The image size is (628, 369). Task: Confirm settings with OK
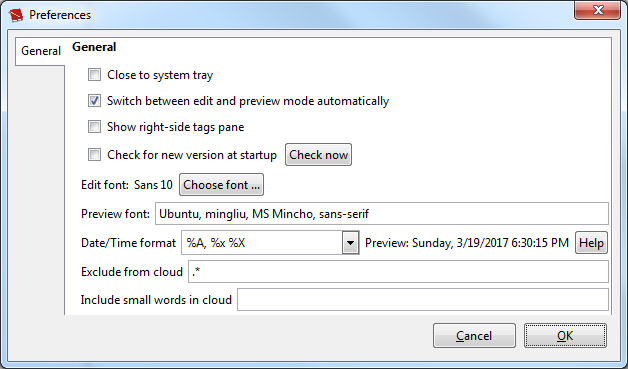(565, 335)
